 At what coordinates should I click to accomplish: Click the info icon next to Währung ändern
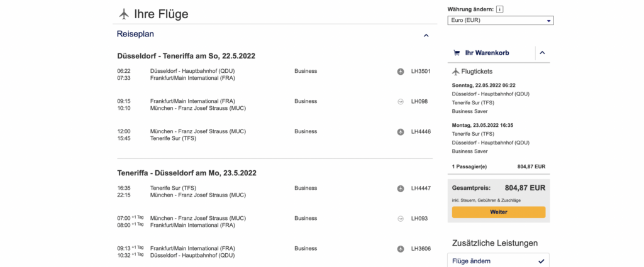click(500, 9)
